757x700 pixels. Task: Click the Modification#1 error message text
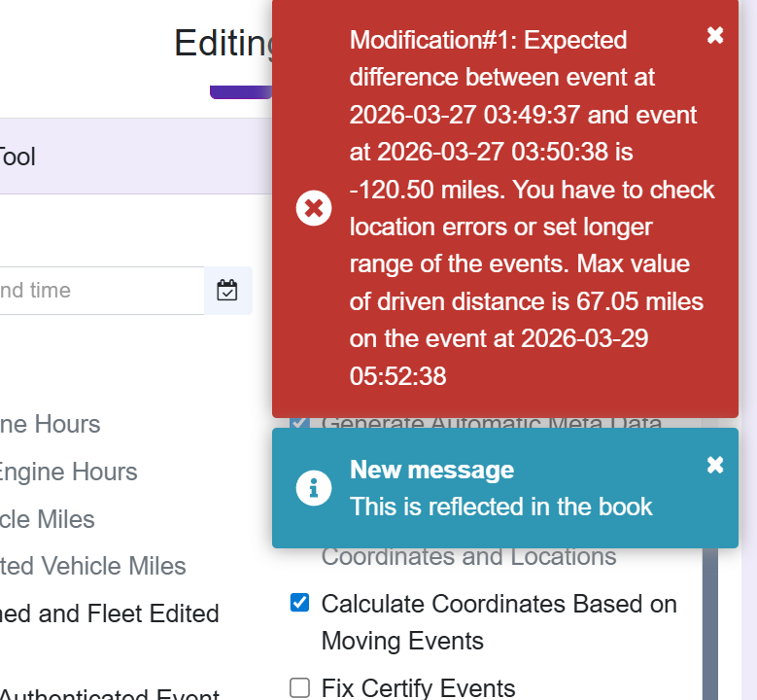point(532,208)
